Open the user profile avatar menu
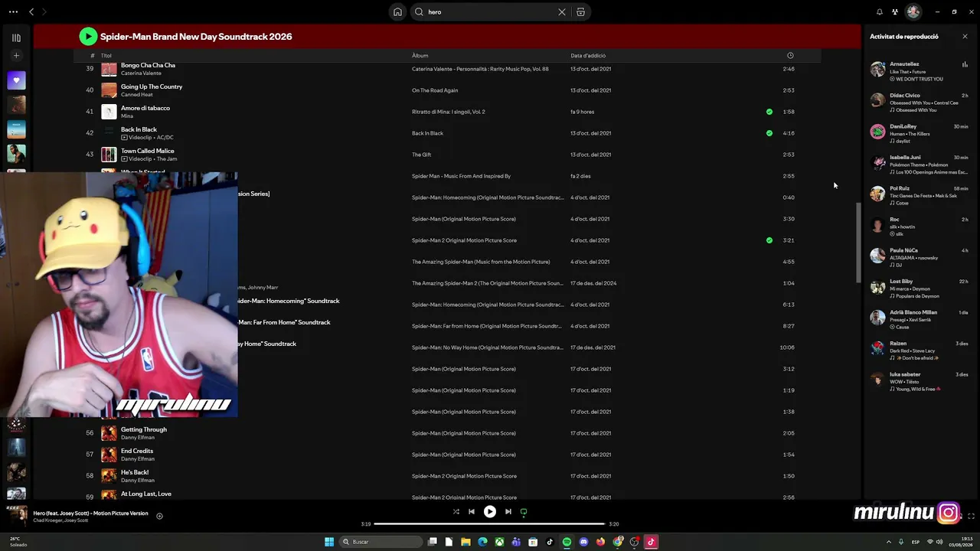 point(913,11)
